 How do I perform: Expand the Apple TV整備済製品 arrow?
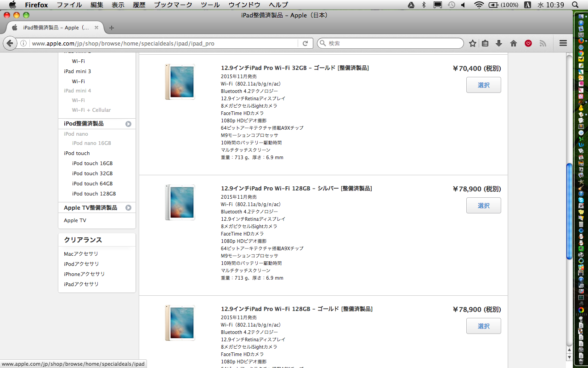129,208
